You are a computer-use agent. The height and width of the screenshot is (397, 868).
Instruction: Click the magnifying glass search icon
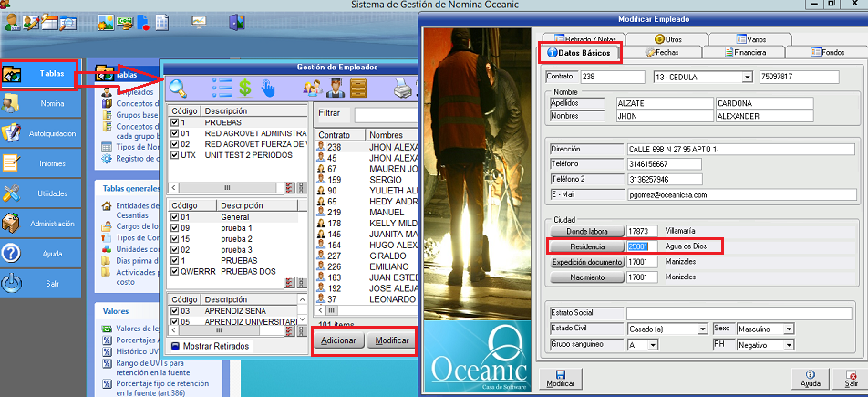pos(177,88)
